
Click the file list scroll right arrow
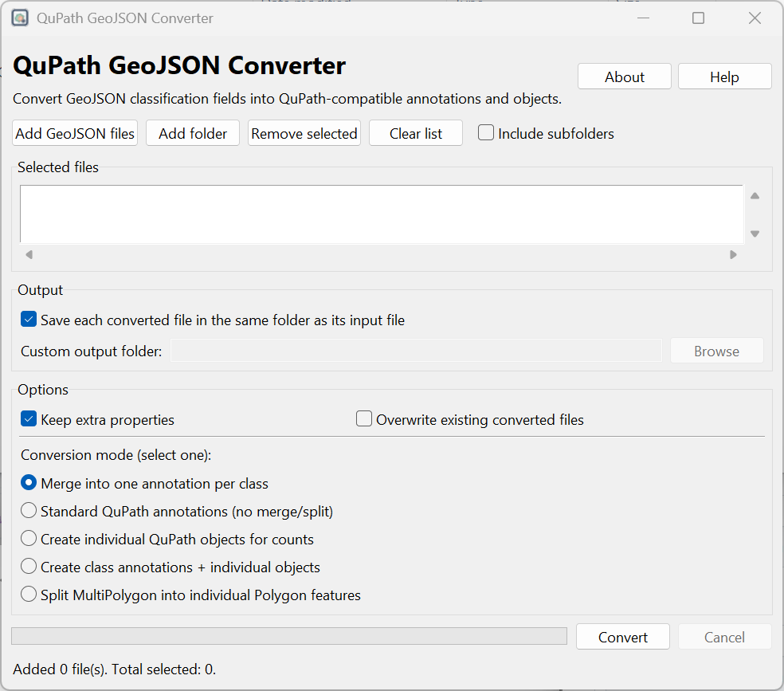pos(733,254)
